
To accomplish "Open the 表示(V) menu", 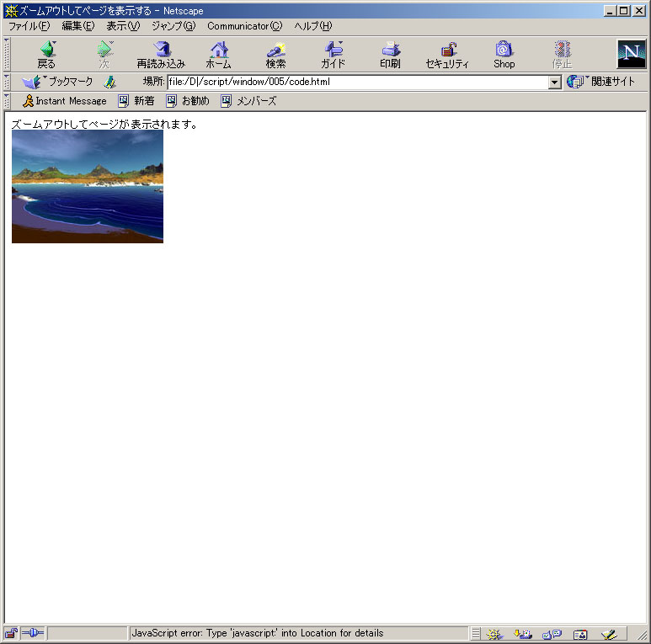I will click(123, 26).
